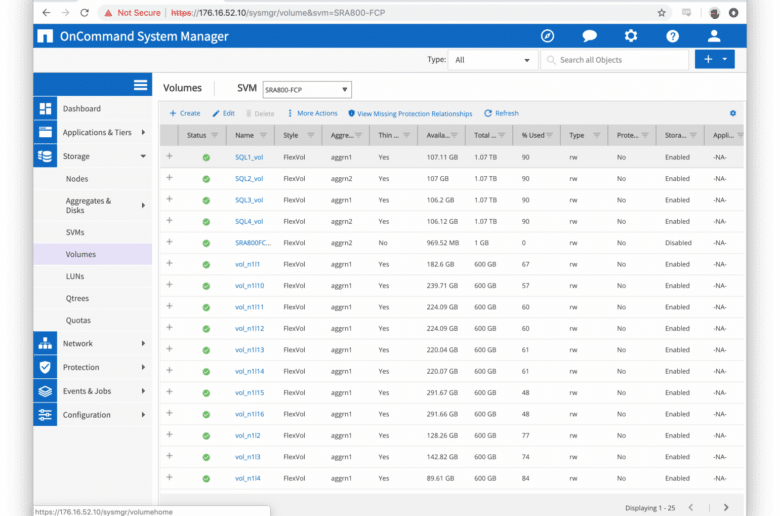Filter the Style column

coord(310,135)
